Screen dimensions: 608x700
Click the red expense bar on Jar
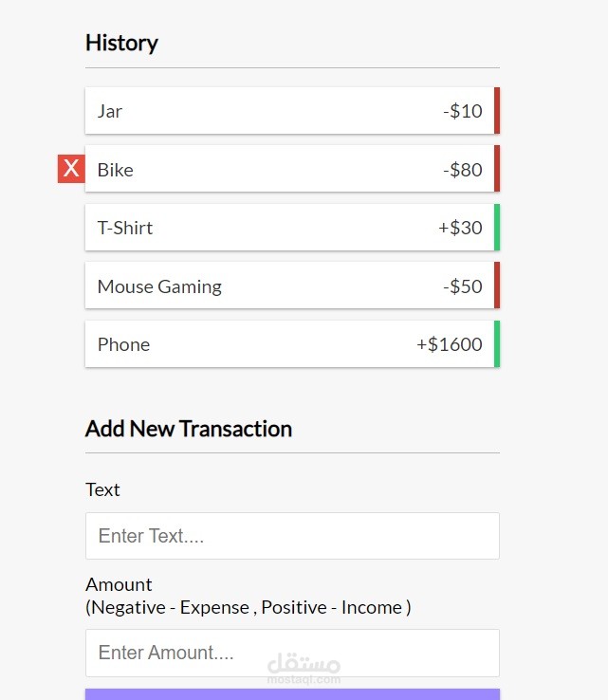pos(497,111)
